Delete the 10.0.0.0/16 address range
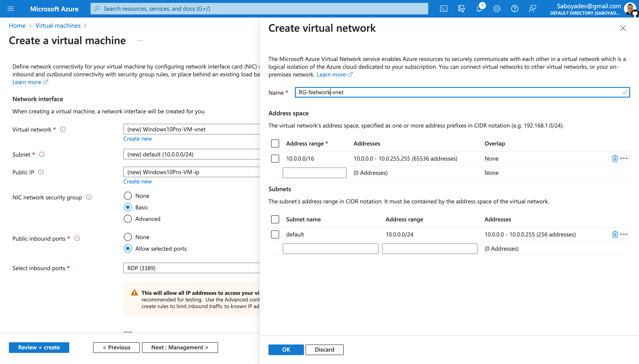This screenshot has height=364, width=639. click(615, 159)
